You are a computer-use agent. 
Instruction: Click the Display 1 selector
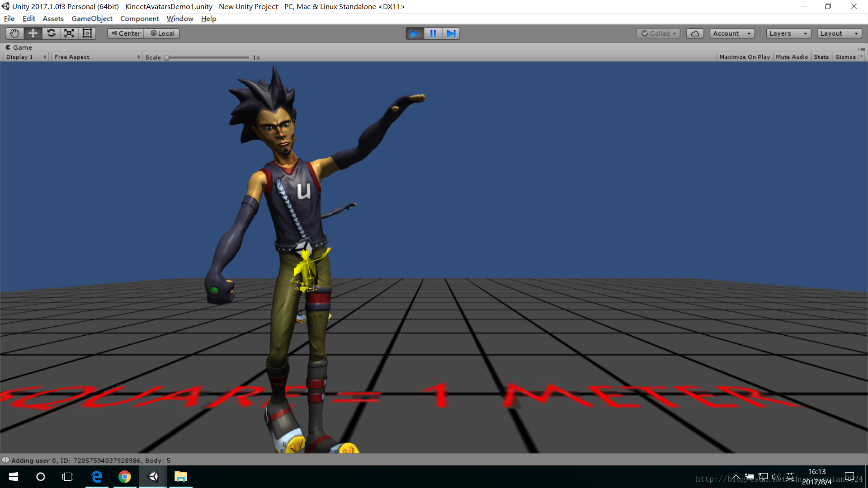tap(24, 56)
